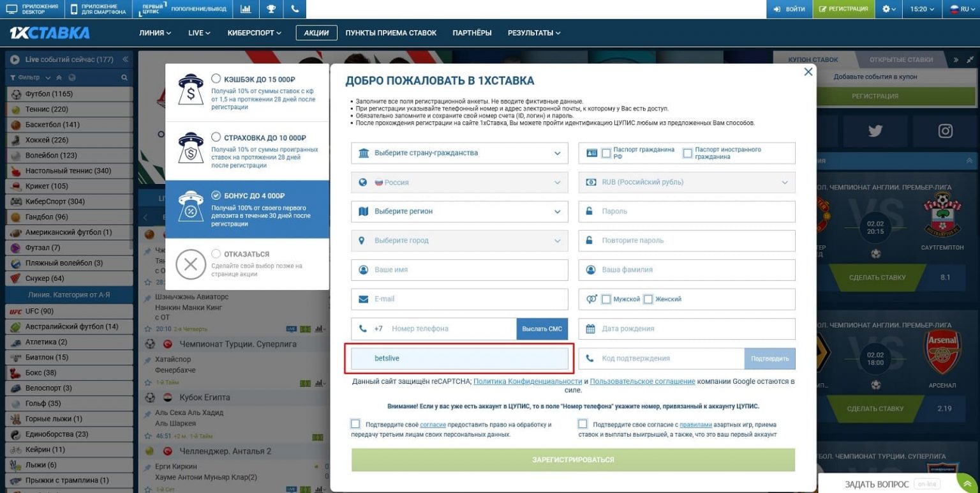Image resolution: width=980 pixels, height=493 pixels.
Task: Select the Кэшбэк до 15 000₽ bonus option
Action: tap(247, 93)
